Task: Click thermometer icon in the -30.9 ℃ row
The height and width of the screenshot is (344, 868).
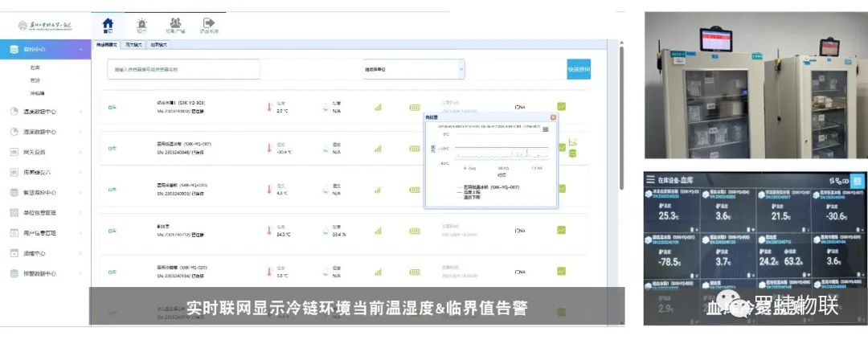Action: coord(269,149)
